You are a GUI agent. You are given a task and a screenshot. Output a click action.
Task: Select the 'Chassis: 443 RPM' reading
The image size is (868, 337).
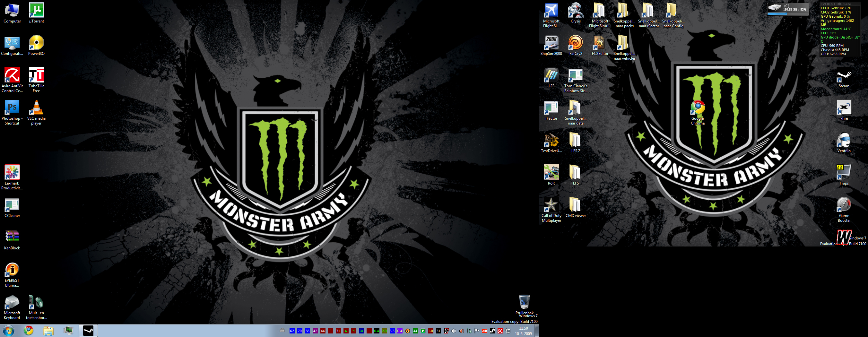click(835, 50)
